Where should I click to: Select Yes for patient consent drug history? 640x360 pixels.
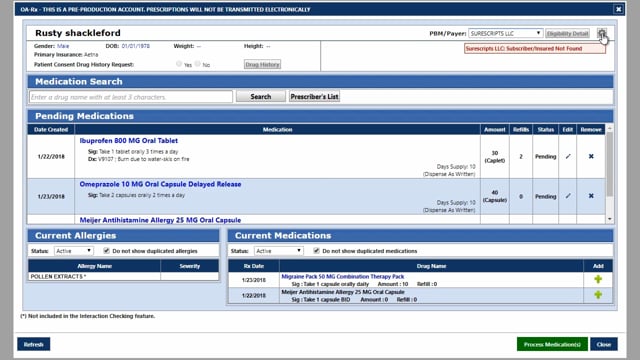pyautogui.click(x=179, y=64)
